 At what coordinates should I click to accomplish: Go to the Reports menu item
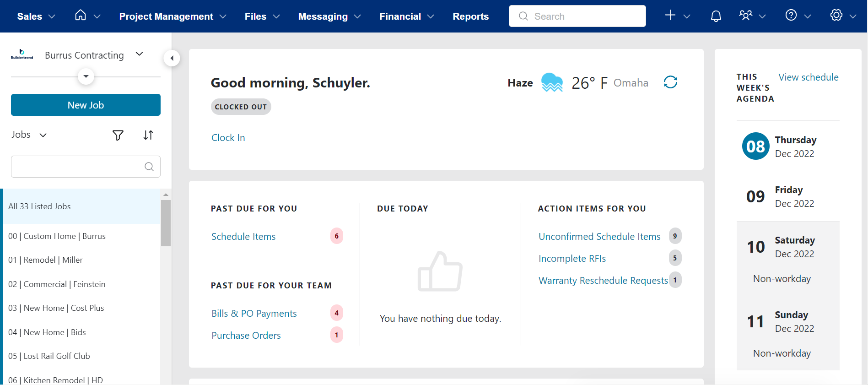470,16
